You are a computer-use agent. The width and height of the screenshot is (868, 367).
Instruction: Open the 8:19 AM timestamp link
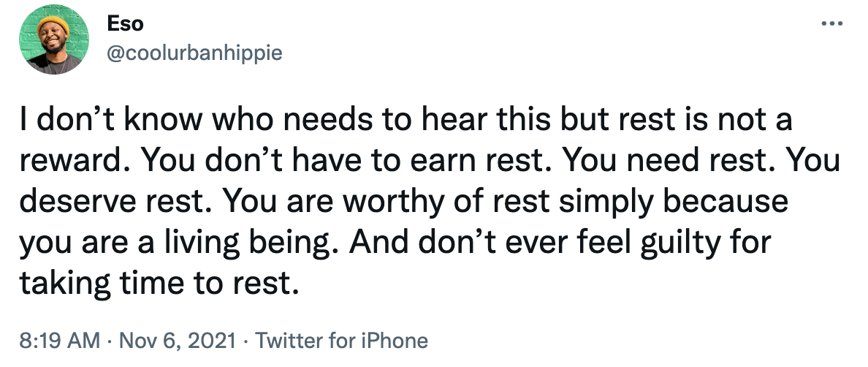click(x=61, y=341)
